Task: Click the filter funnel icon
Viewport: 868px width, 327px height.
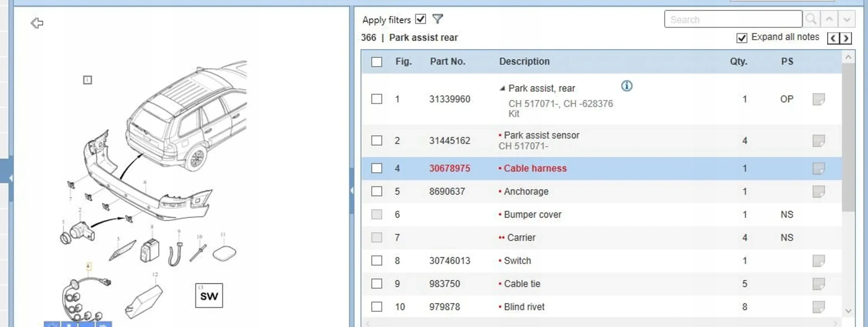Action: tap(437, 19)
